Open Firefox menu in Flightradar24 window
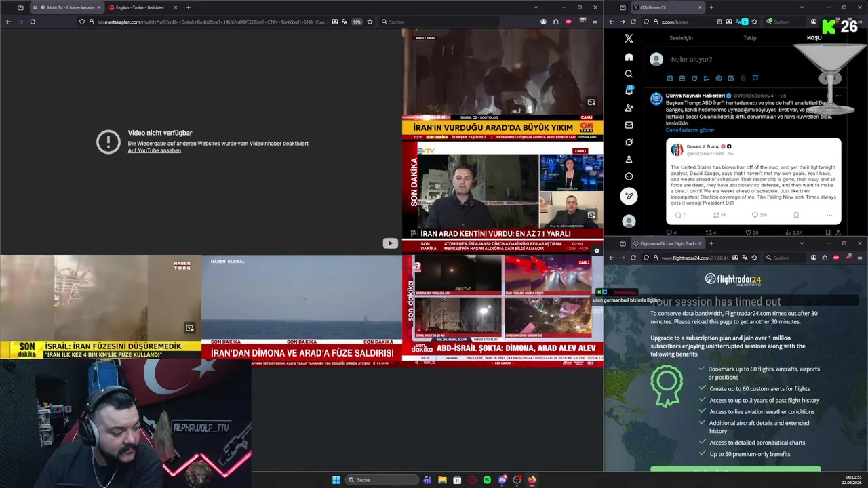The image size is (868, 488). tap(860, 258)
